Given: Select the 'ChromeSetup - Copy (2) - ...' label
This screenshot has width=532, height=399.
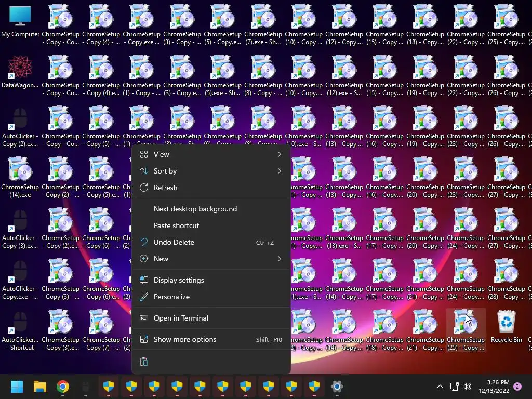Looking at the screenshot, I should (x=60, y=191).
